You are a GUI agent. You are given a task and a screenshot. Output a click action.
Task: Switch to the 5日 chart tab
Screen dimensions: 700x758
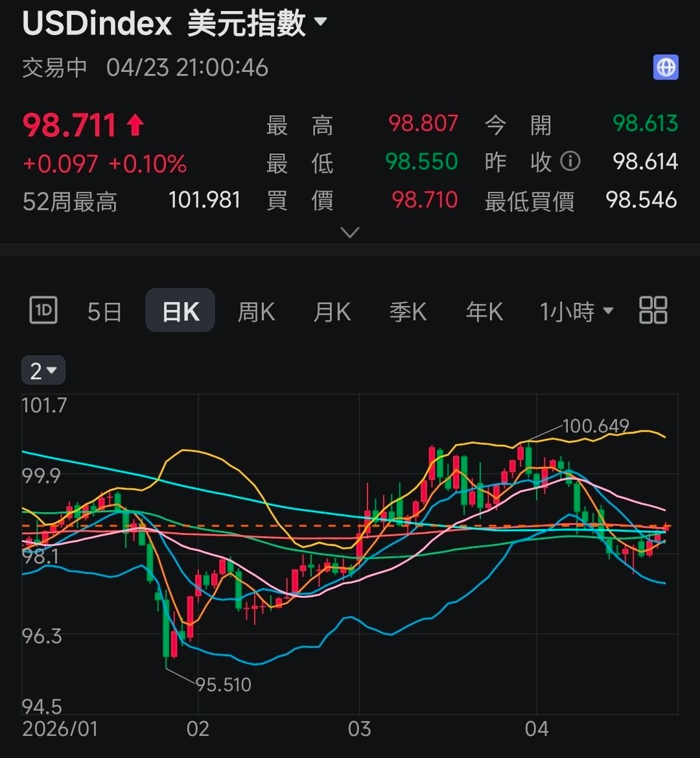click(104, 312)
